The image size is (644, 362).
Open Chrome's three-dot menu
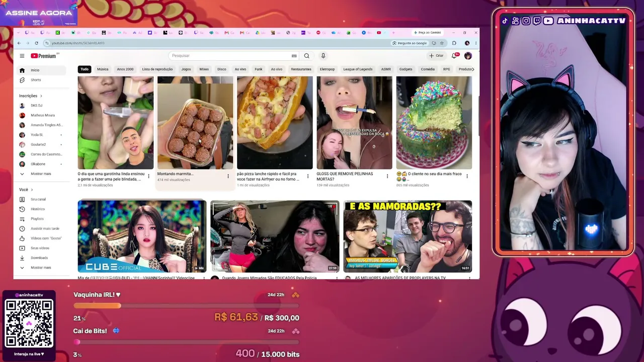click(x=475, y=43)
